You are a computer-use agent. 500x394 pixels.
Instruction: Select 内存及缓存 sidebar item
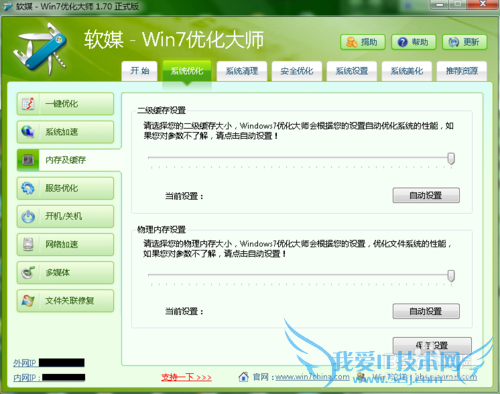[x=69, y=160]
